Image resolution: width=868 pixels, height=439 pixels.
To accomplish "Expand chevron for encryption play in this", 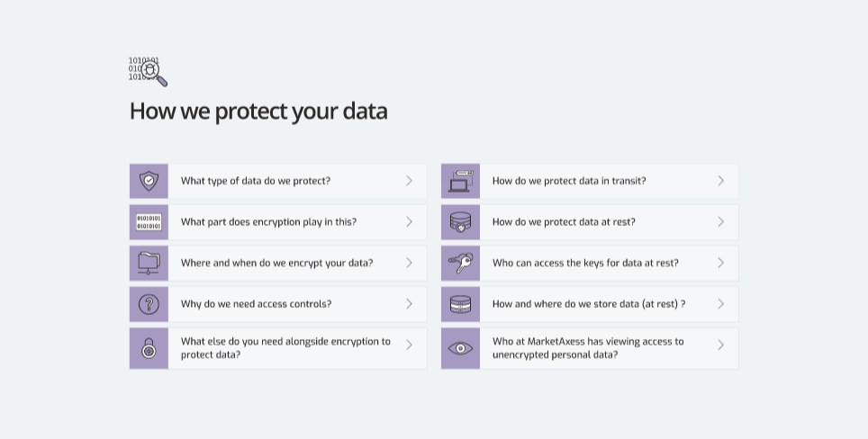I will (x=409, y=221).
